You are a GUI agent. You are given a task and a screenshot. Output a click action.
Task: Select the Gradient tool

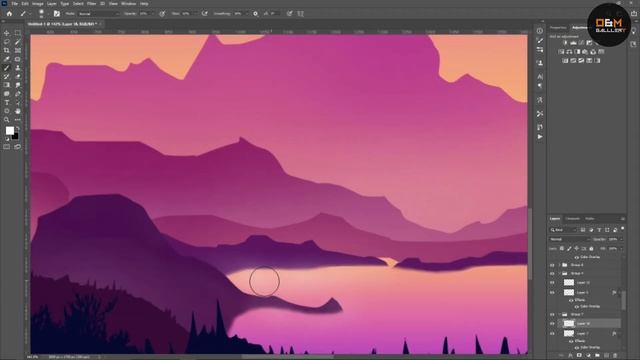pos(7,85)
